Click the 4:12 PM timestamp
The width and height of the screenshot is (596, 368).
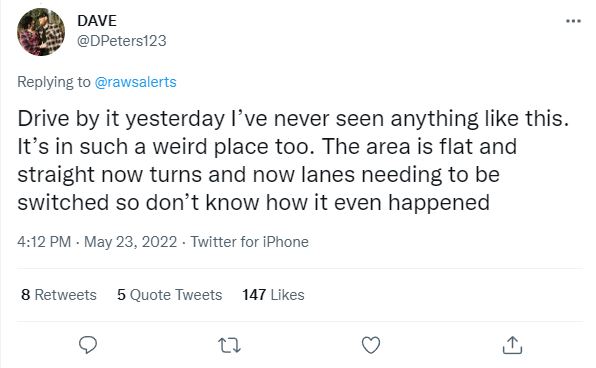(x=44, y=242)
